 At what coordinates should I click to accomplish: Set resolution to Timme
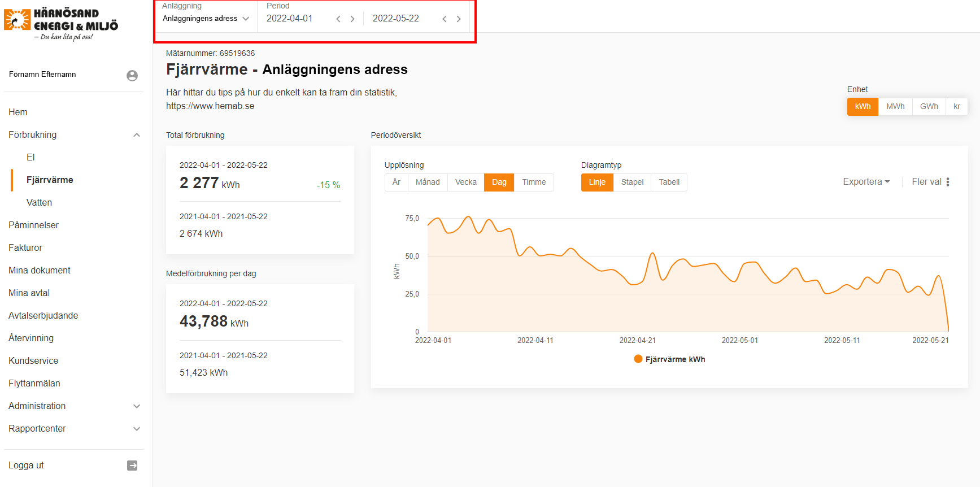(x=533, y=182)
